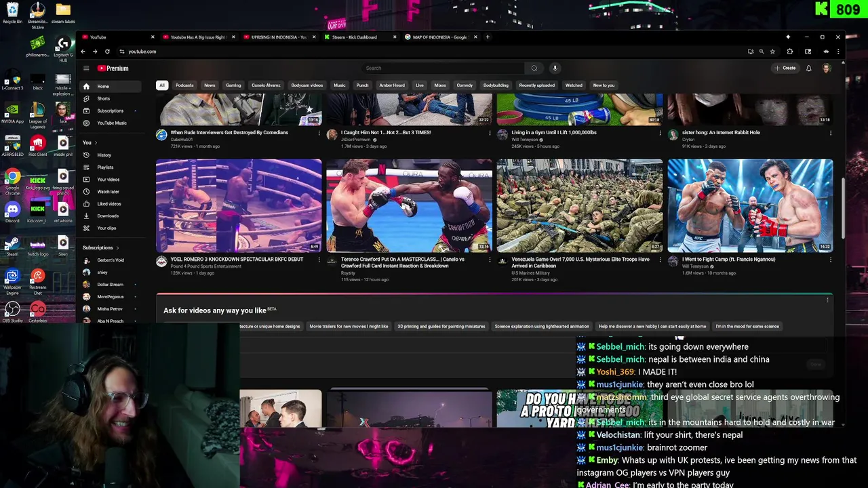Viewport: 868px width, 488px height.
Task: Click the YouTube Premium logo
Action: point(113,68)
